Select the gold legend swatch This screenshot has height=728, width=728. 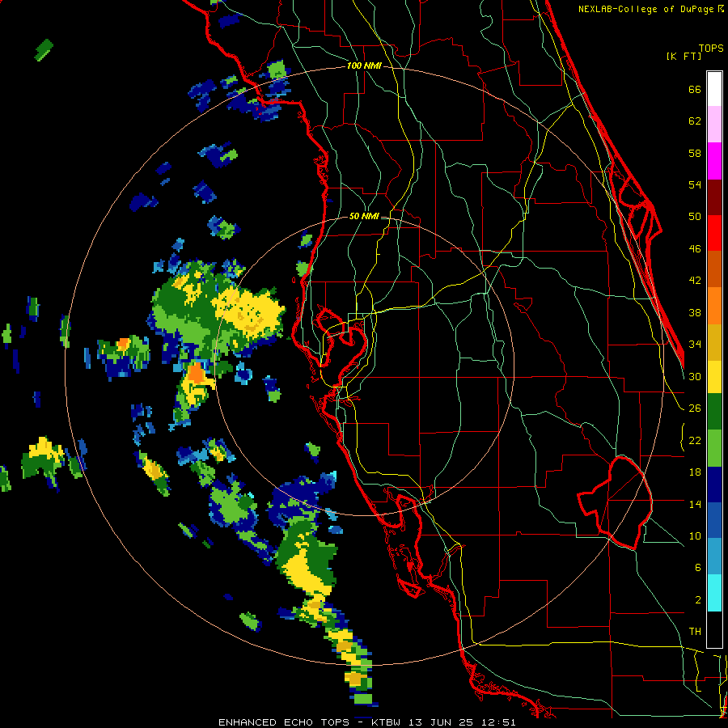(714, 342)
